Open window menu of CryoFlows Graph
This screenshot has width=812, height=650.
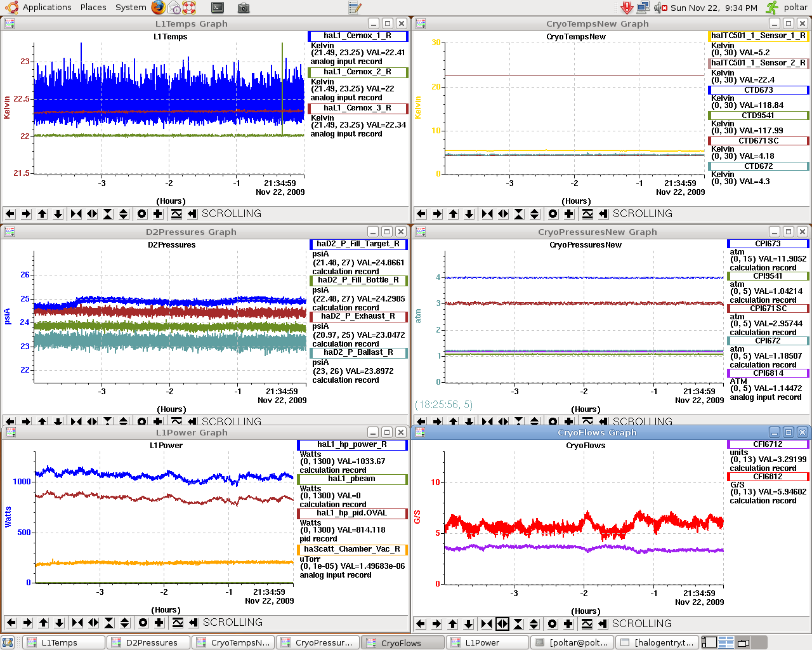click(421, 432)
